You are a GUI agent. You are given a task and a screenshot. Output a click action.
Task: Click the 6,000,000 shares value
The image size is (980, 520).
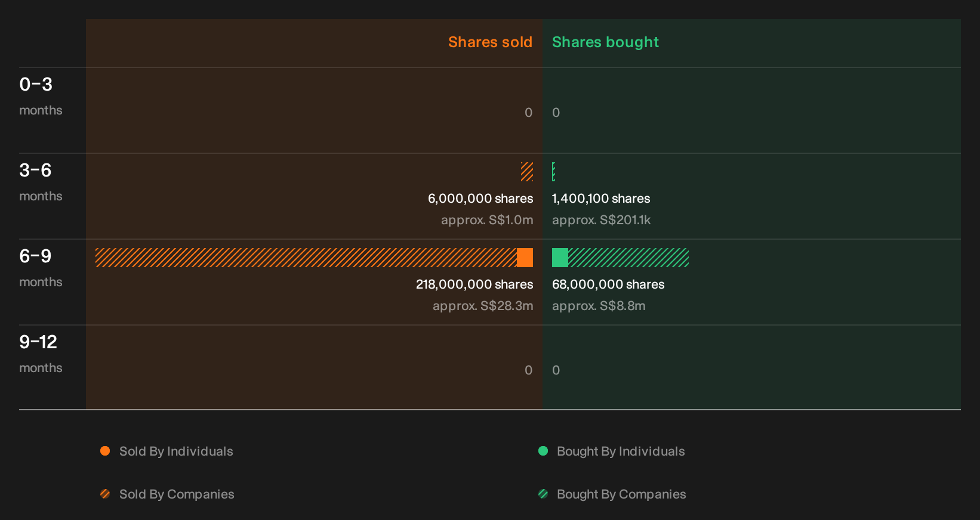click(x=480, y=199)
